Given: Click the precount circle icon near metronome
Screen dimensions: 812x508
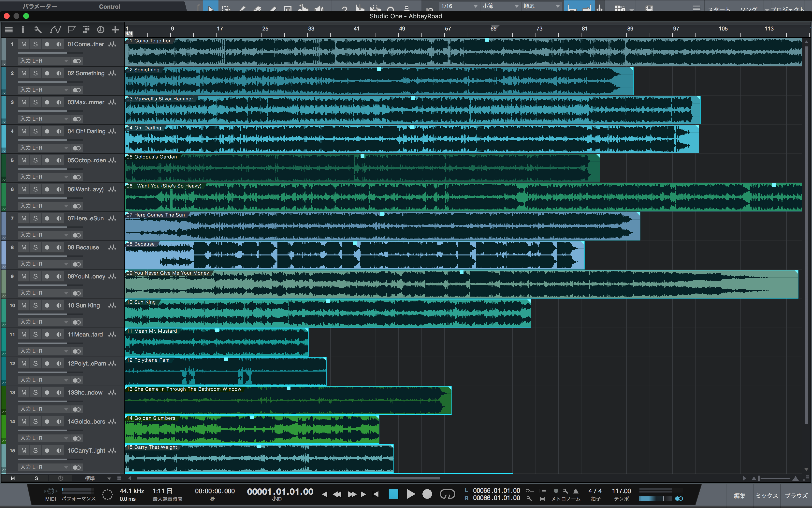Looking at the screenshot, I should pos(556,491).
